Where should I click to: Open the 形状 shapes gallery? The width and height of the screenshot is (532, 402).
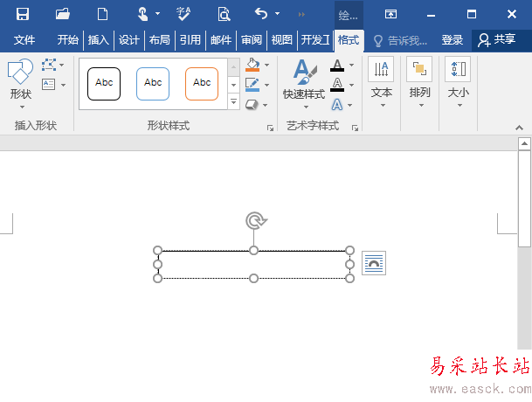coord(20,84)
